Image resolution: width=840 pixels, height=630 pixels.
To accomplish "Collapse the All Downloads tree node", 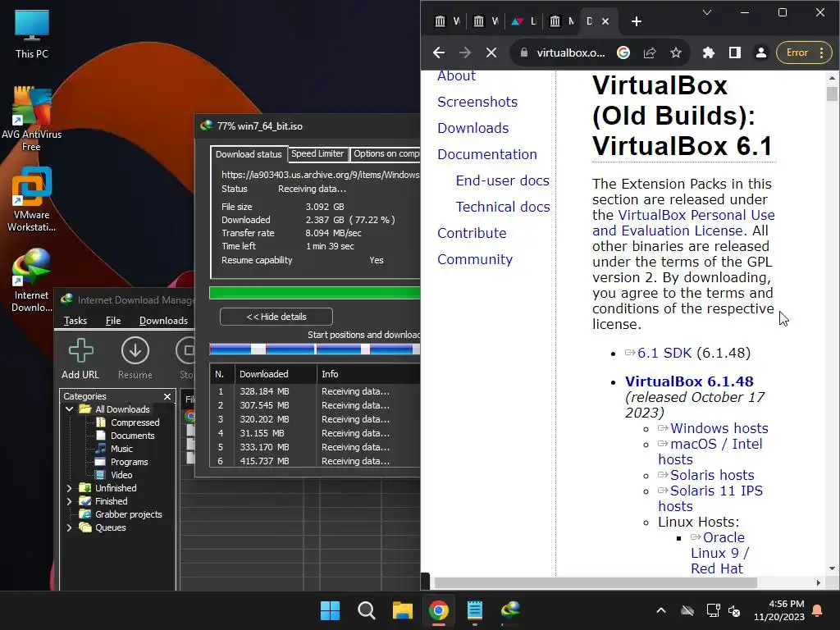I will (69, 409).
